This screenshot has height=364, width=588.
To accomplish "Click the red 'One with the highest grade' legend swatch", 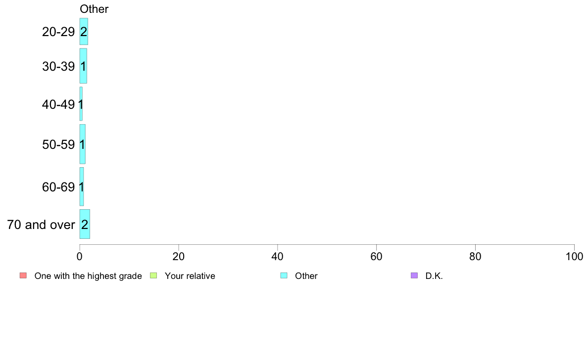I will point(23,275).
